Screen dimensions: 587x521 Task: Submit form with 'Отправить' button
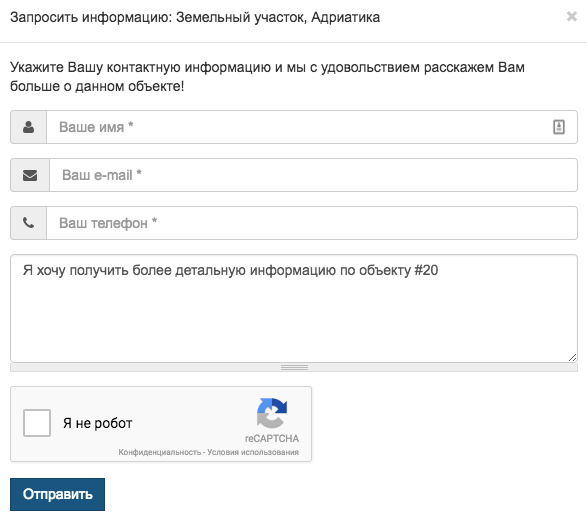point(57,494)
